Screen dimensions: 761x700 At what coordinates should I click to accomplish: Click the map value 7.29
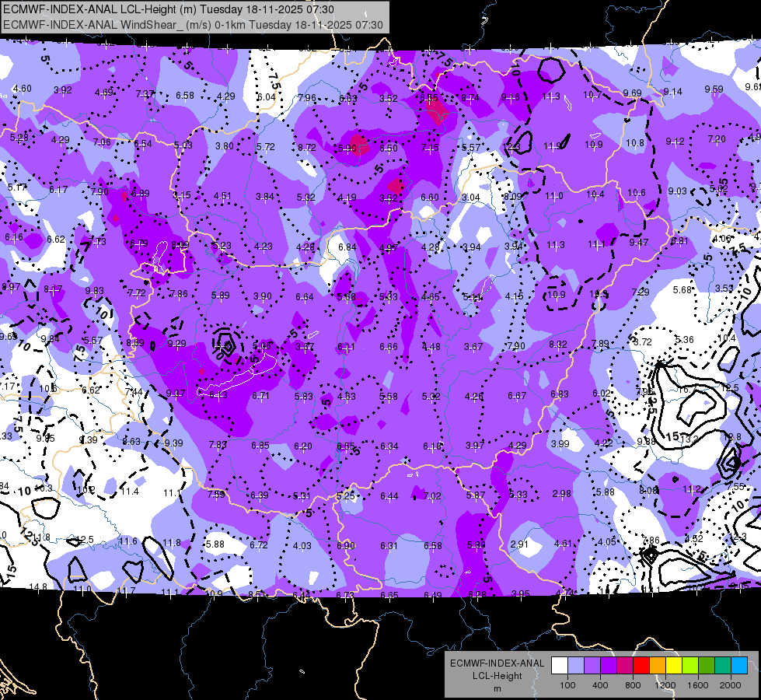click(x=641, y=292)
